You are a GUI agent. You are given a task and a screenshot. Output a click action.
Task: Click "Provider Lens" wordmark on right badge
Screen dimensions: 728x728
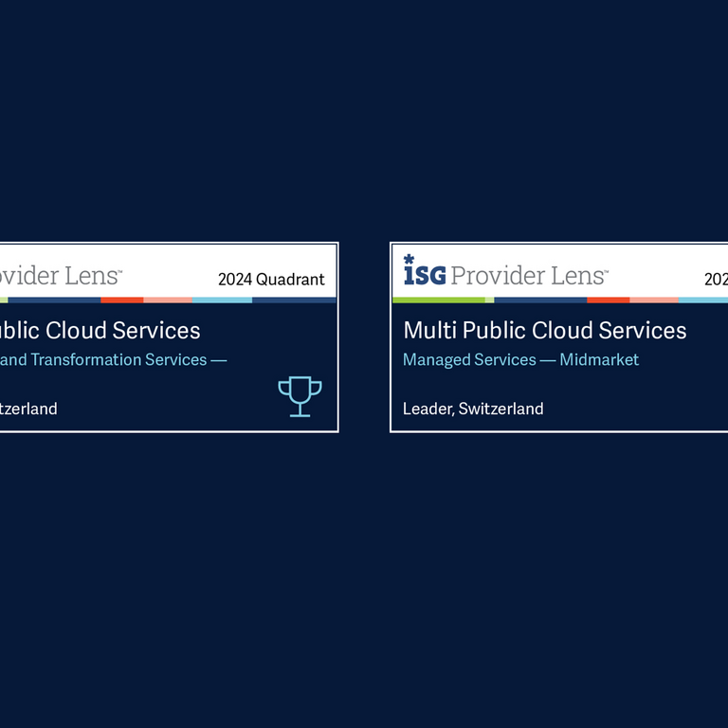529,275
